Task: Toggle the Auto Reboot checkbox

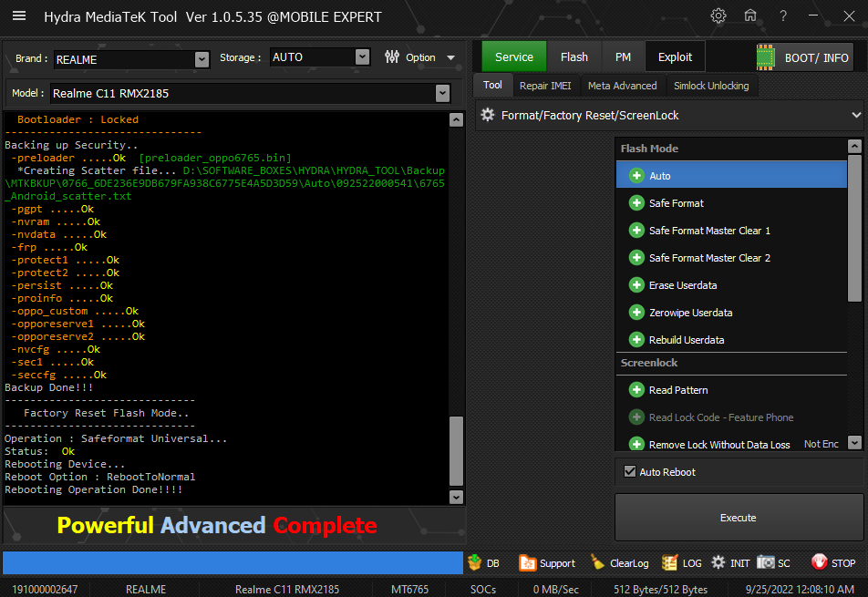Action: coord(630,471)
